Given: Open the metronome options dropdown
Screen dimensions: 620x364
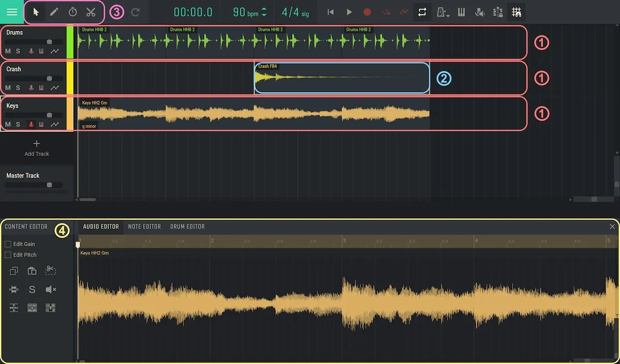Looking at the screenshot, I should [x=443, y=12].
